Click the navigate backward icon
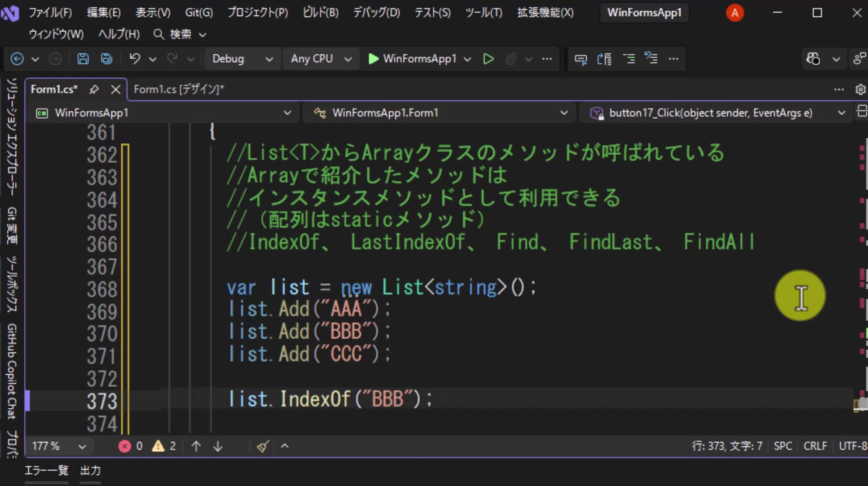 17,59
